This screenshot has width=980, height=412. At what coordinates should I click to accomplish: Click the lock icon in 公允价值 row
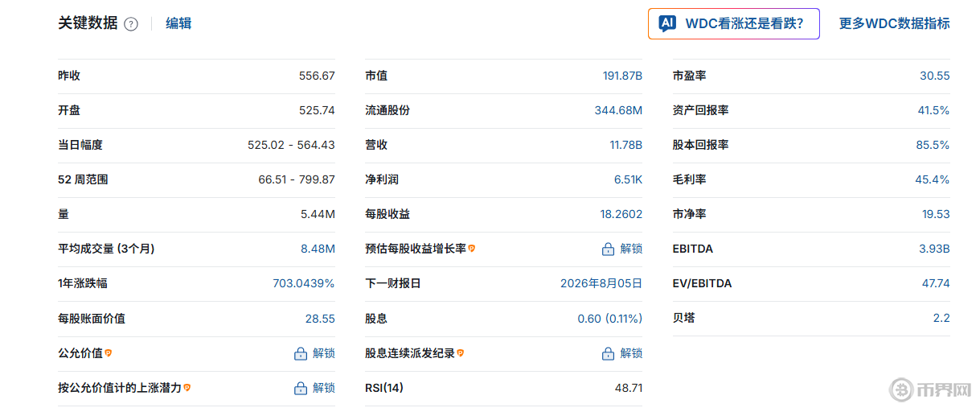point(301,353)
